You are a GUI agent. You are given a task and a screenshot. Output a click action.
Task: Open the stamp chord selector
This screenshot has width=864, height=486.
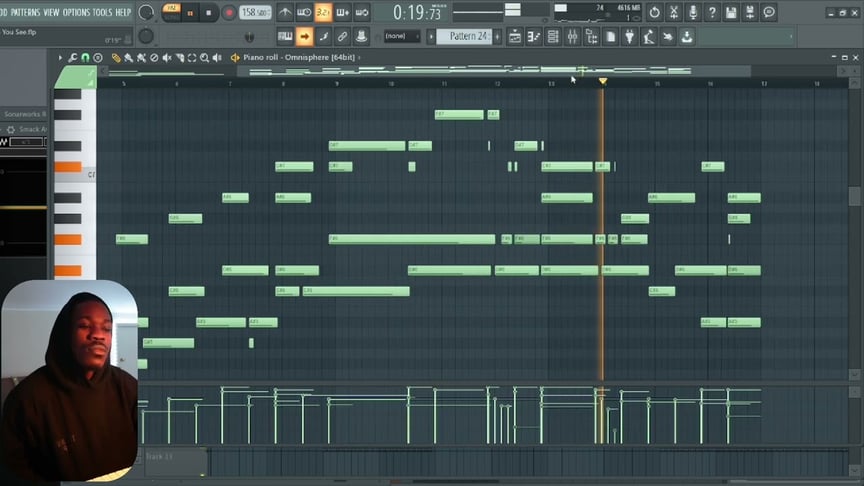coord(98,57)
